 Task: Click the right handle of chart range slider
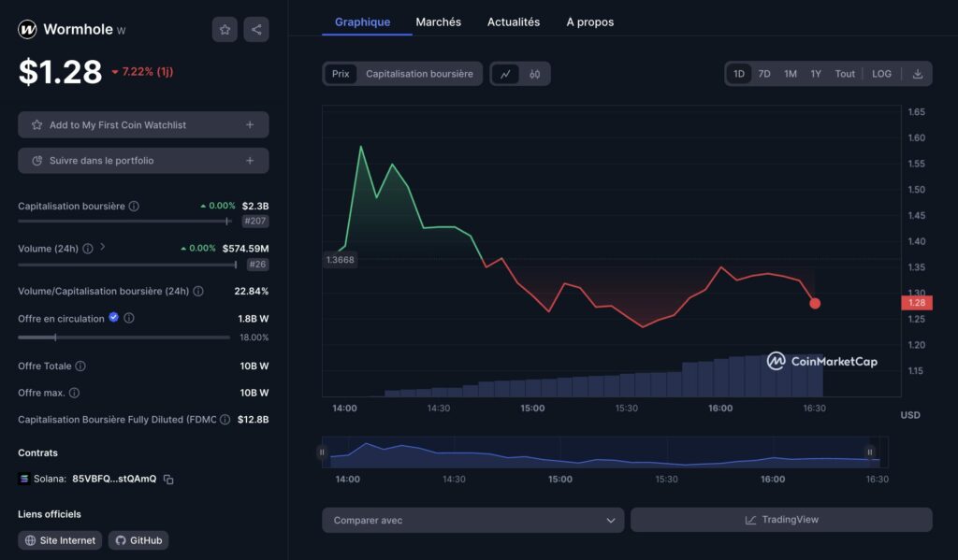869,452
